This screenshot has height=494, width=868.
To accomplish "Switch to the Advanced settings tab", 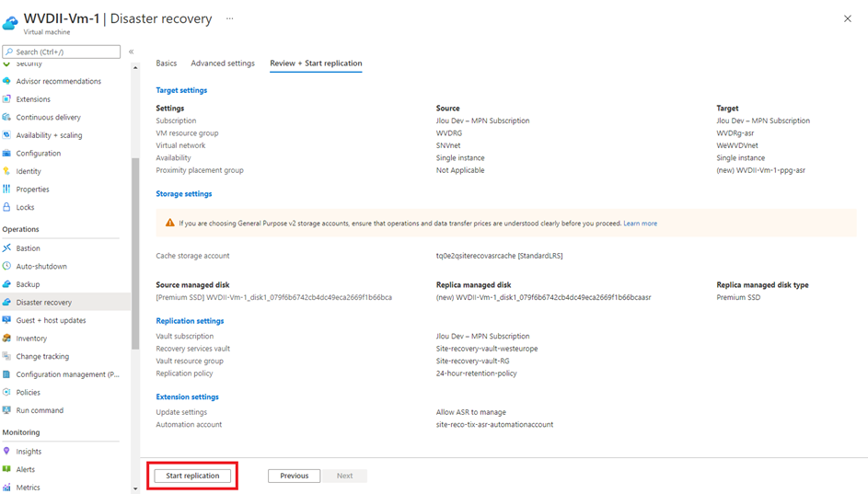I will [x=223, y=63].
